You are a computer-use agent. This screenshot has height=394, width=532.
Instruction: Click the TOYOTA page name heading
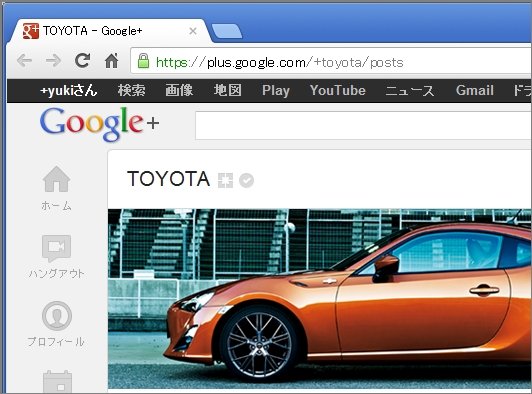pos(169,179)
